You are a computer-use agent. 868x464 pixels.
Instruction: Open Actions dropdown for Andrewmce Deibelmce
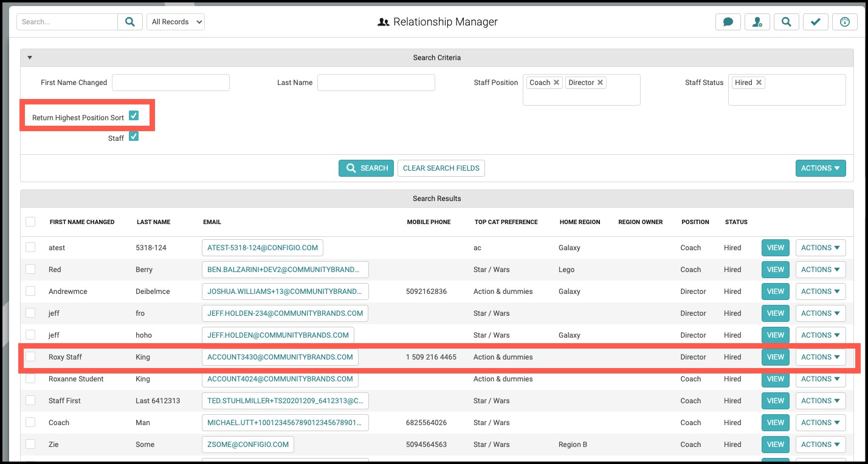(x=821, y=292)
